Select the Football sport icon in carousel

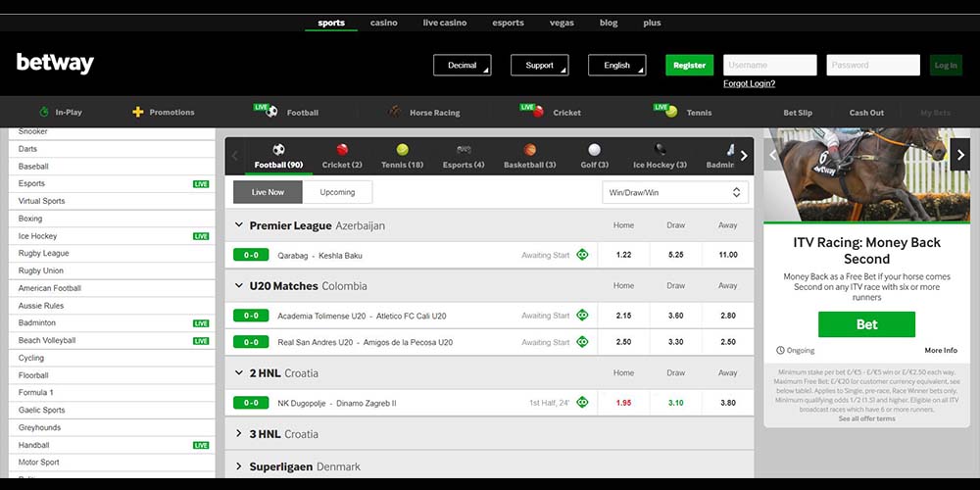278,150
